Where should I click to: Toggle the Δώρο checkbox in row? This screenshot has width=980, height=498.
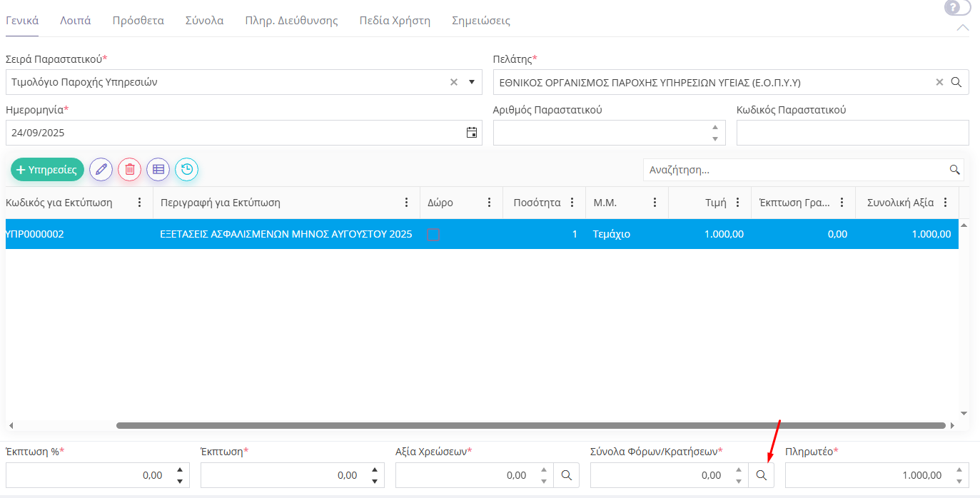tap(433, 234)
